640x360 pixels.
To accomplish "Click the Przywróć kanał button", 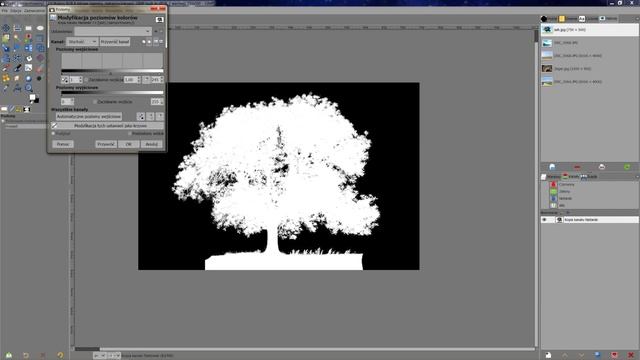I will [x=115, y=42].
